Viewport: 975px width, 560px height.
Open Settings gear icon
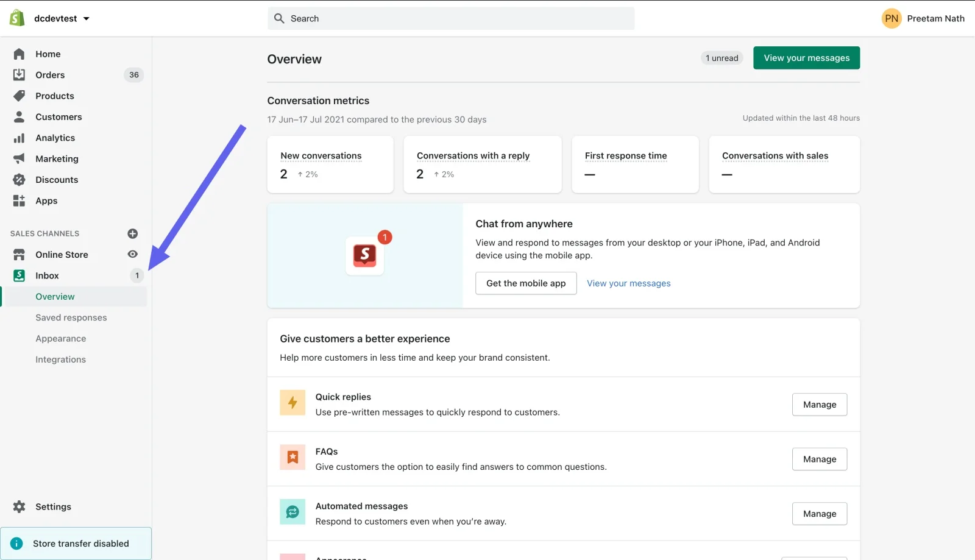pos(19,506)
